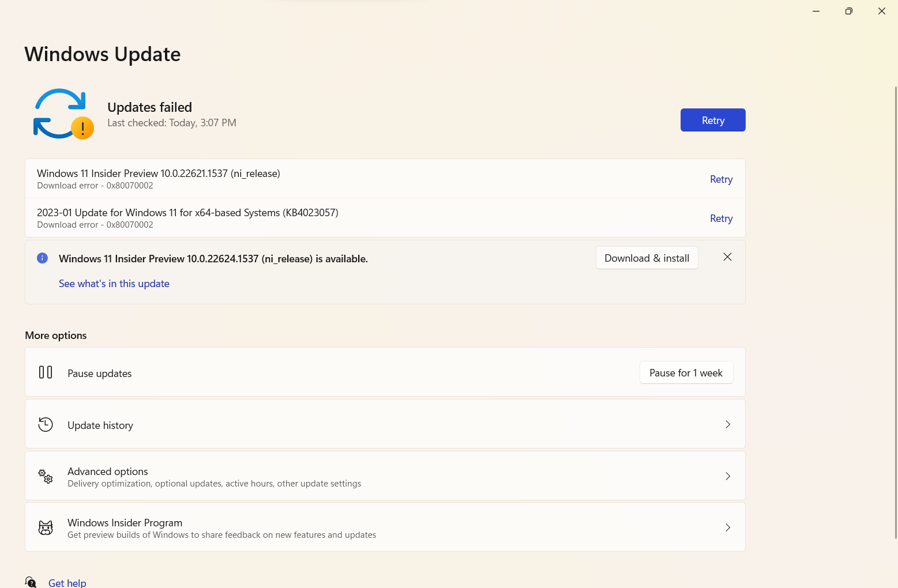The height and width of the screenshot is (588, 898).
Task: Click Pause for 1 week button
Action: click(x=686, y=373)
